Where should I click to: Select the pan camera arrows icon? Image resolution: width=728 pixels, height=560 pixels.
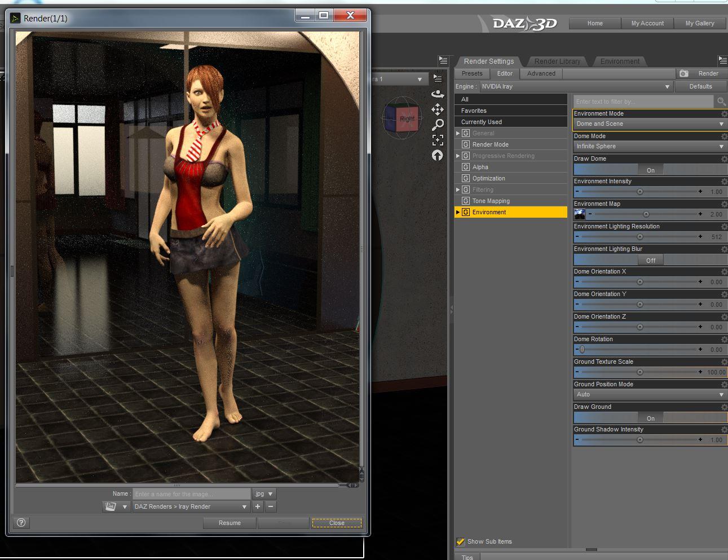pyautogui.click(x=438, y=109)
